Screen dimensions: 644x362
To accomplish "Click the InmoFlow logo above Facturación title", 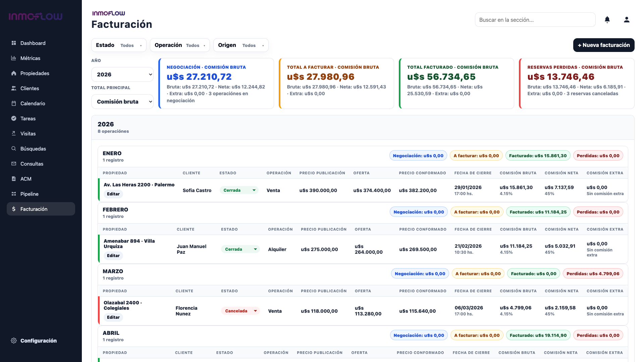I will (x=108, y=13).
